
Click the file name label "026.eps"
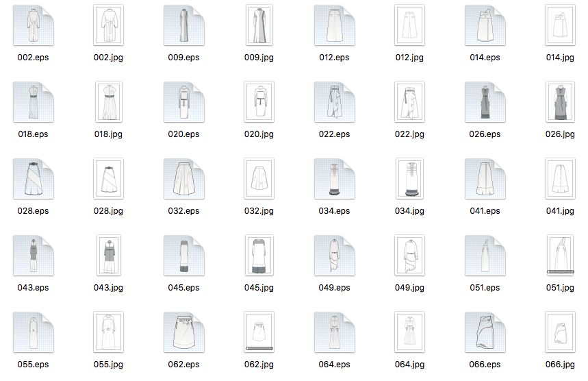coord(485,134)
